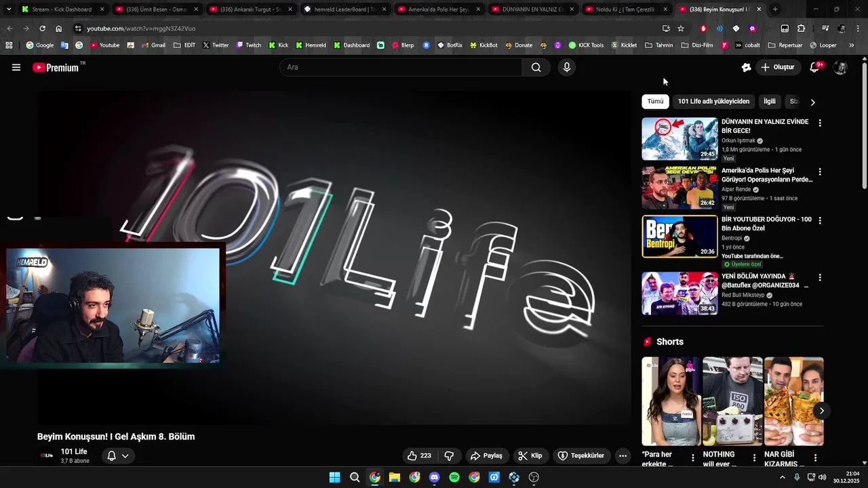Open the "Para her erkekte" Short

click(671, 401)
